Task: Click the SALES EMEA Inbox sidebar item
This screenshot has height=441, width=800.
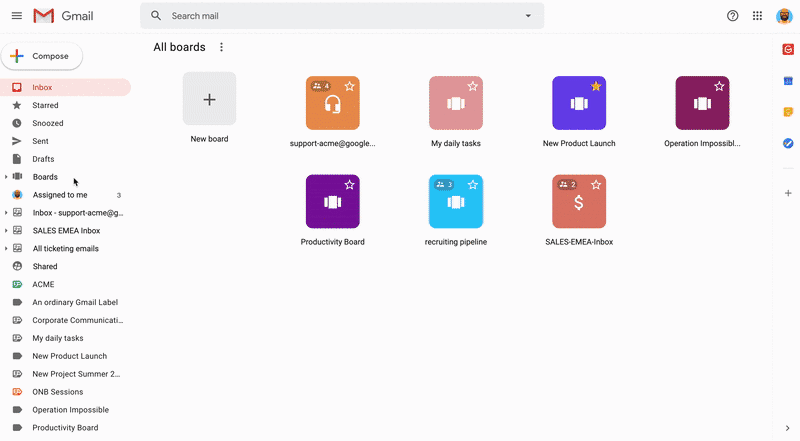Action: pos(65,231)
